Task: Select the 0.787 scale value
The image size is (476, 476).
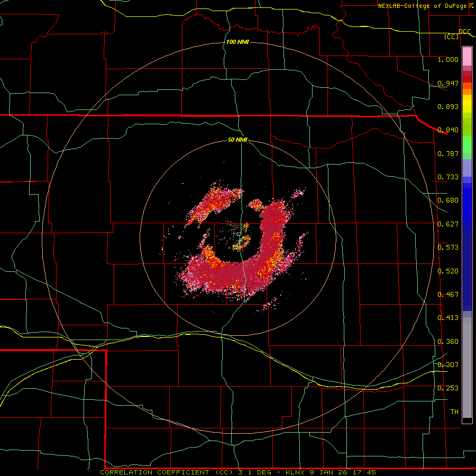Action: (448, 153)
